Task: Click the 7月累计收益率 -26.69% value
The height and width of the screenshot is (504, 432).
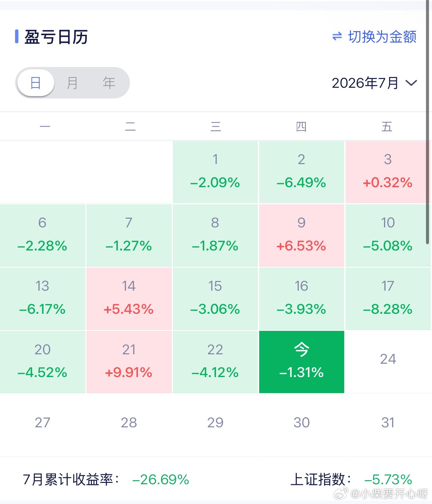Action: 161,480
